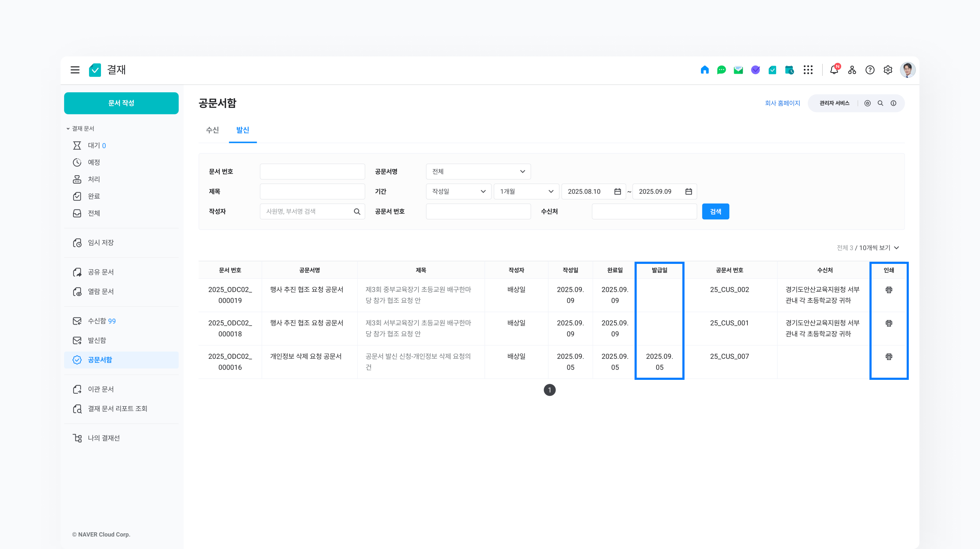Image resolution: width=980 pixels, height=549 pixels.
Task: Collapse the 결재 문서 section
Action: tap(68, 129)
